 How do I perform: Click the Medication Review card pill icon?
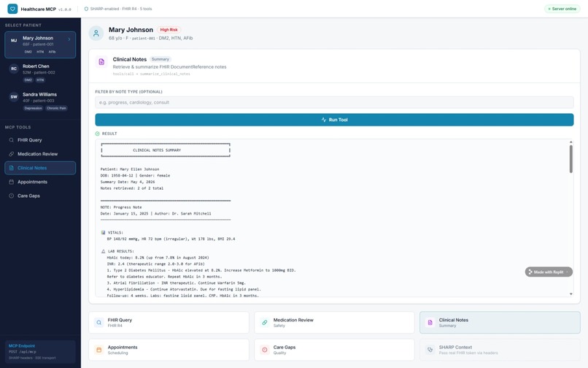click(265, 323)
